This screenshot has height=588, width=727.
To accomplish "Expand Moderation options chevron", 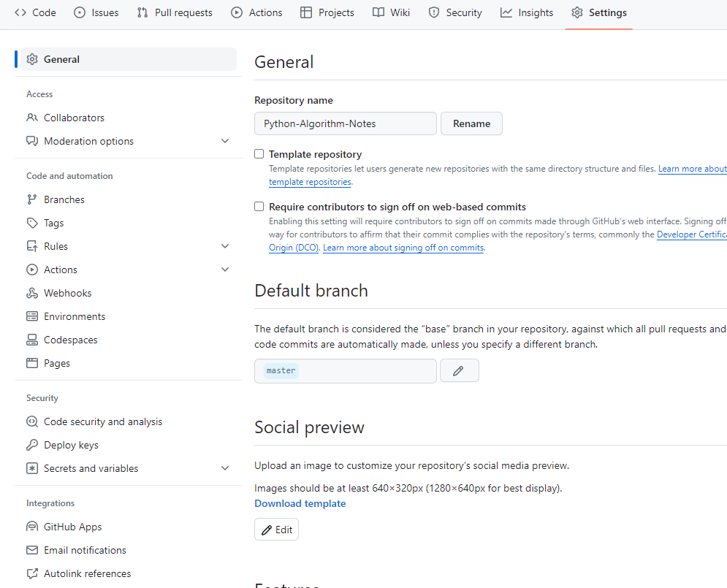I will coord(225,141).
